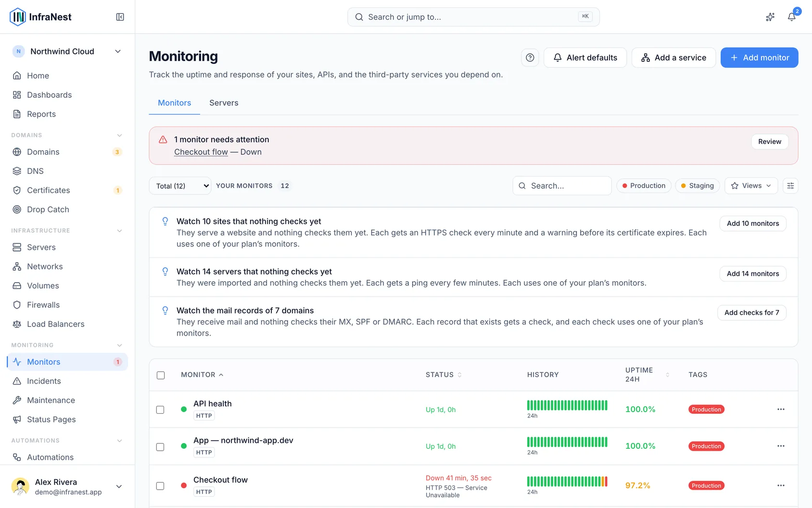Open Maintenance in the sidebar
Screen dimensions: 812x508
tap(67, 400)
